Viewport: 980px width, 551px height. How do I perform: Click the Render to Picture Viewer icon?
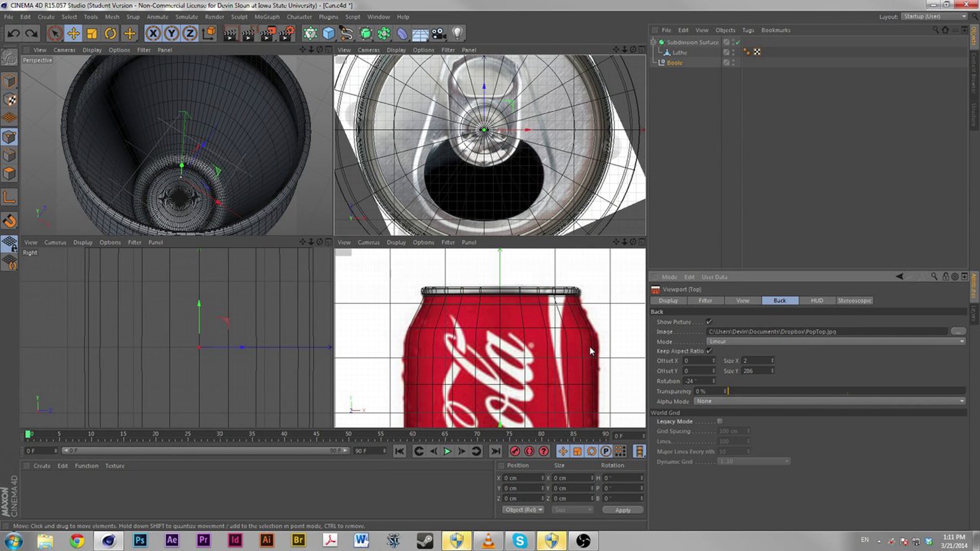point(248,33)
